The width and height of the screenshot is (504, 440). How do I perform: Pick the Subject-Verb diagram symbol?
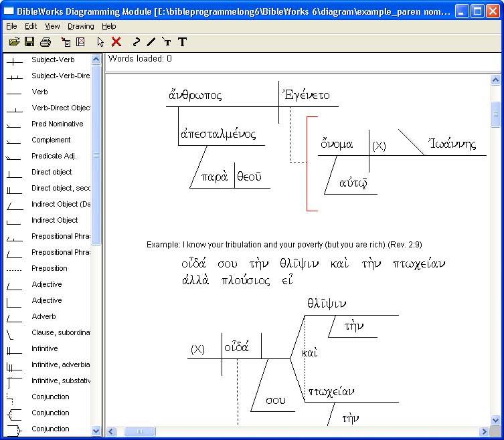[15, 61]
